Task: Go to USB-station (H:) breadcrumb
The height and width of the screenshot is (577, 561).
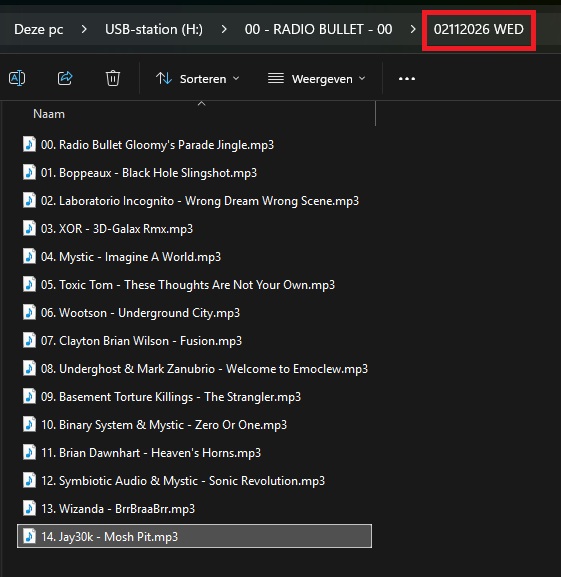Action: point(154,29)
